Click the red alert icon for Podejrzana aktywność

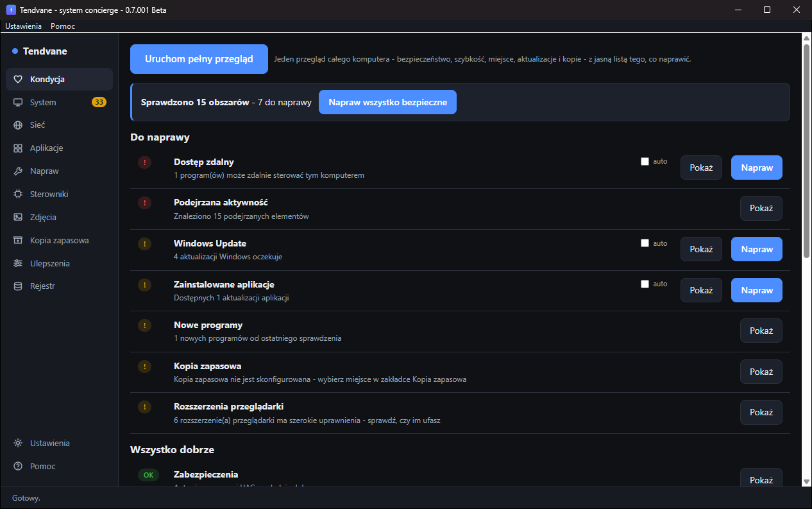point(144,203)
